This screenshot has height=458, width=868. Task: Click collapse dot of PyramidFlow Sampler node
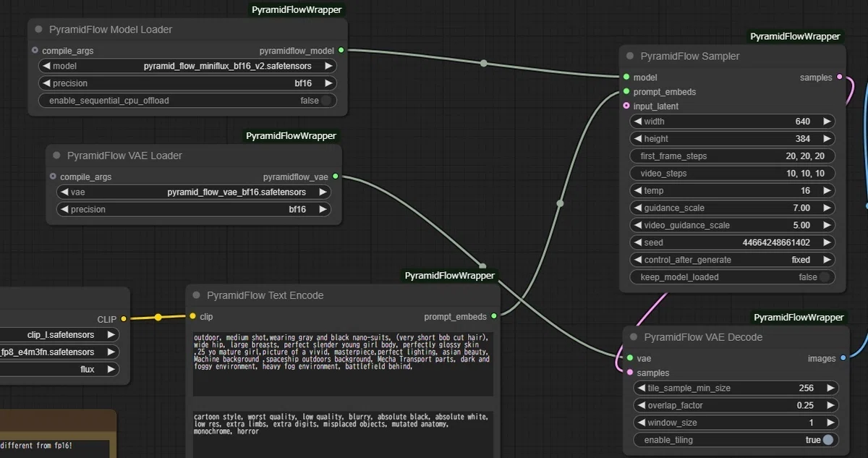click(631, 56)
